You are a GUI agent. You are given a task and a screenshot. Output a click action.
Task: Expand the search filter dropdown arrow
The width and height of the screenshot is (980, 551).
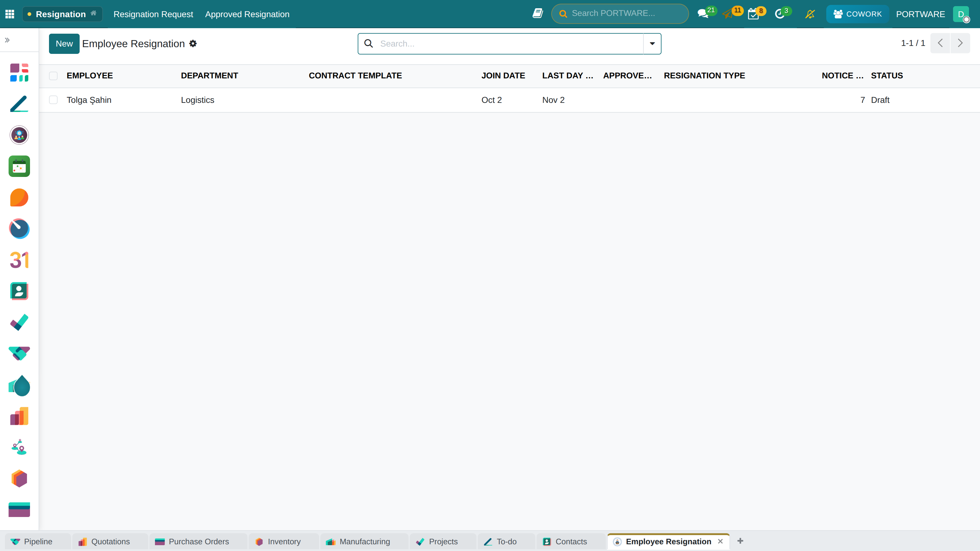point(652,44)
